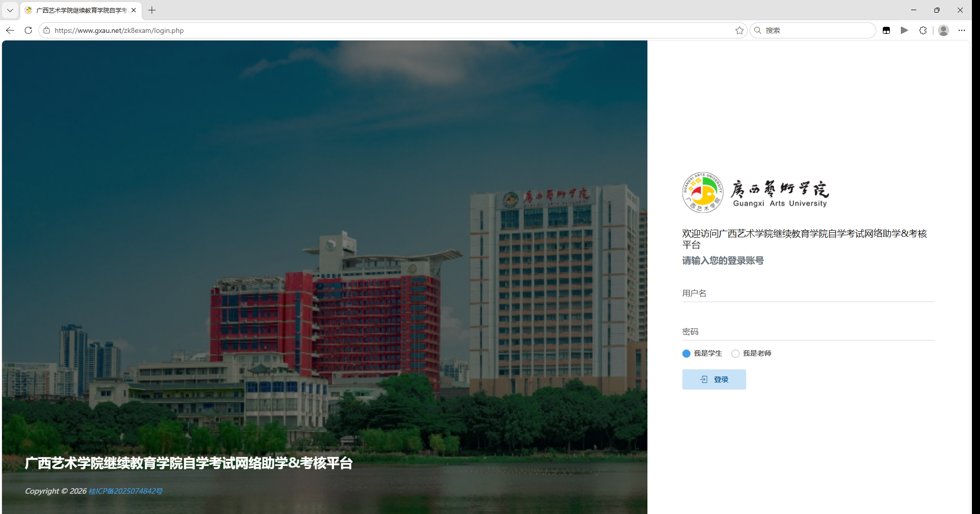The image size is (980, 514).
Task: Click the magnifier icon in the search box
Action: pos(758,30)
